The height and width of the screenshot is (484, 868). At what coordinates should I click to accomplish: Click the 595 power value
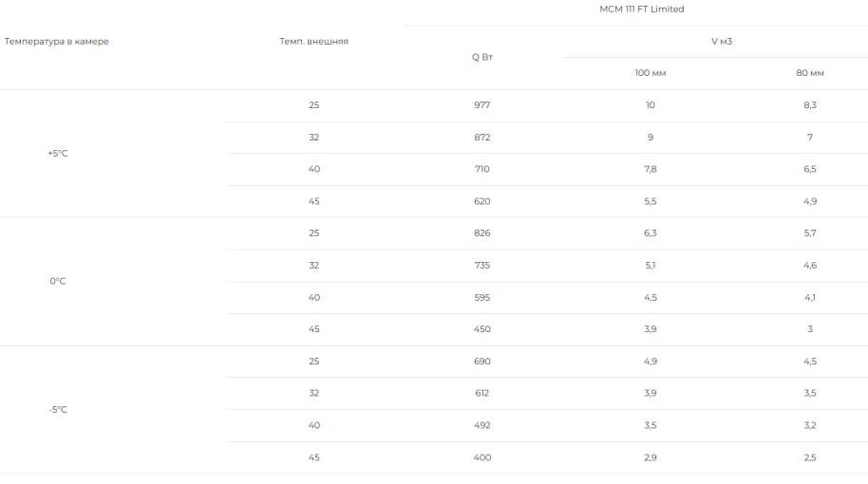[482, 298]
